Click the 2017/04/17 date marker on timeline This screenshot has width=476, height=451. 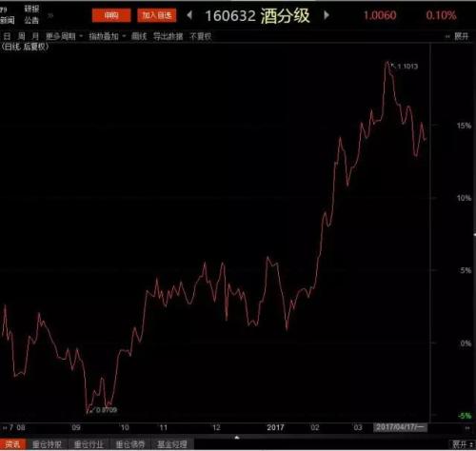tap(400, 427)
